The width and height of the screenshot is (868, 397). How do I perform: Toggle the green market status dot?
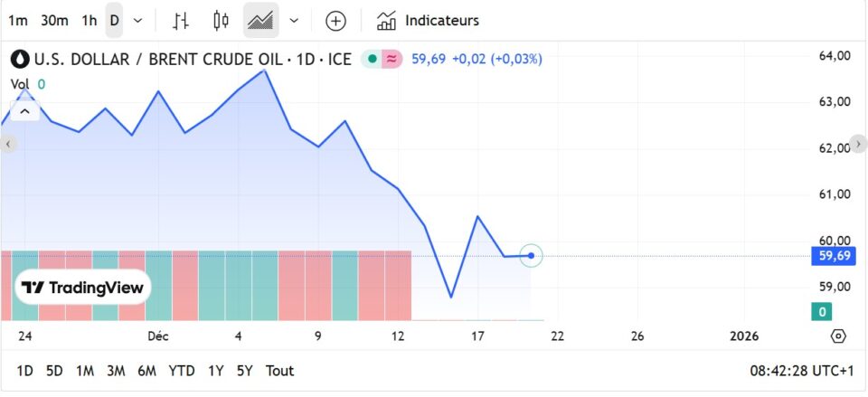[372, 59]
